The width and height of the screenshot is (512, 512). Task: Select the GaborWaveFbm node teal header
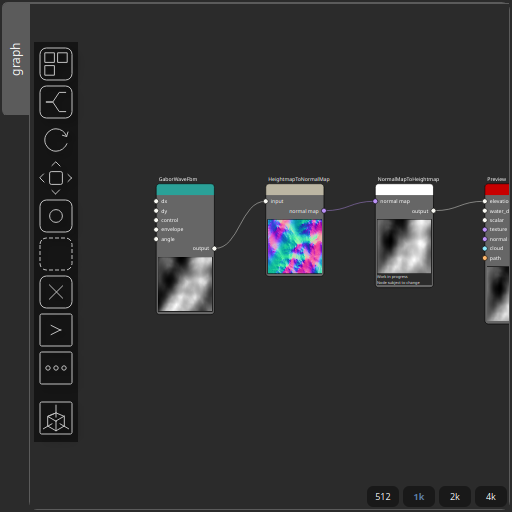[185, 190]
